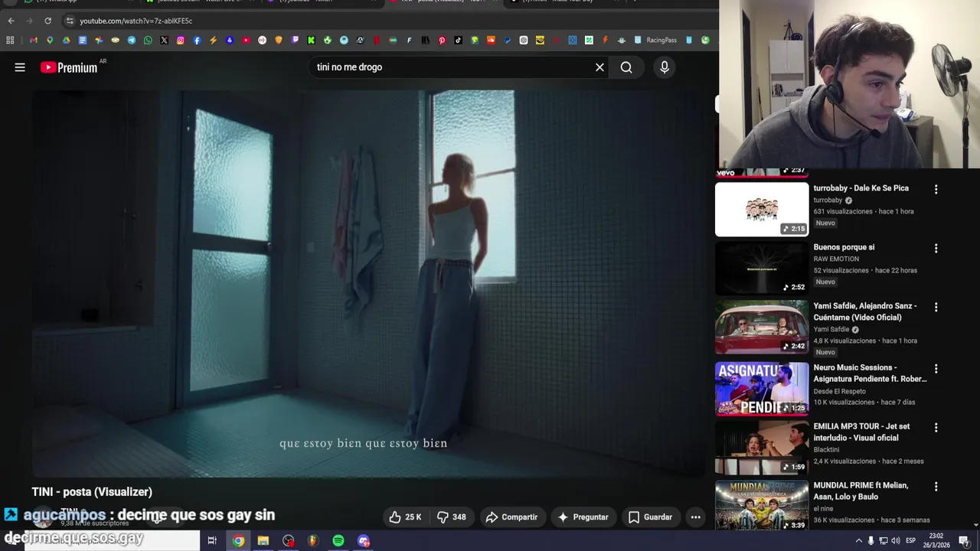Open options for EMILIA MP3 TOUR video

pyautogui.click(x=936, y=427)
